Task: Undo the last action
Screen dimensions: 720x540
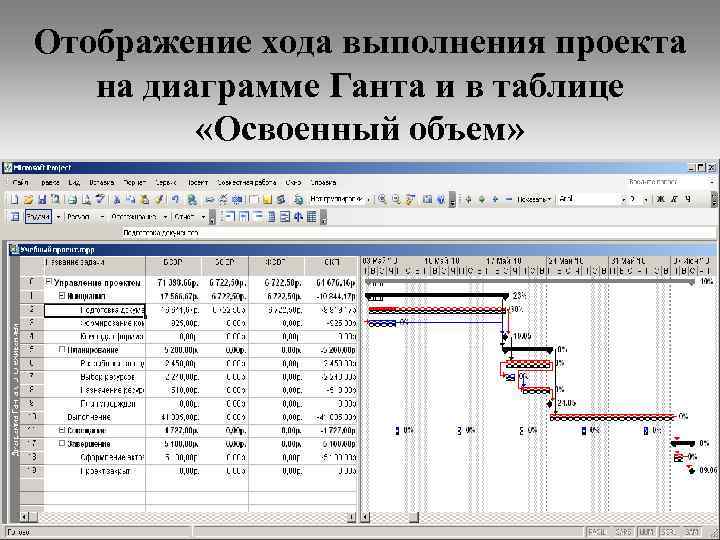Action: click(175, 199)
